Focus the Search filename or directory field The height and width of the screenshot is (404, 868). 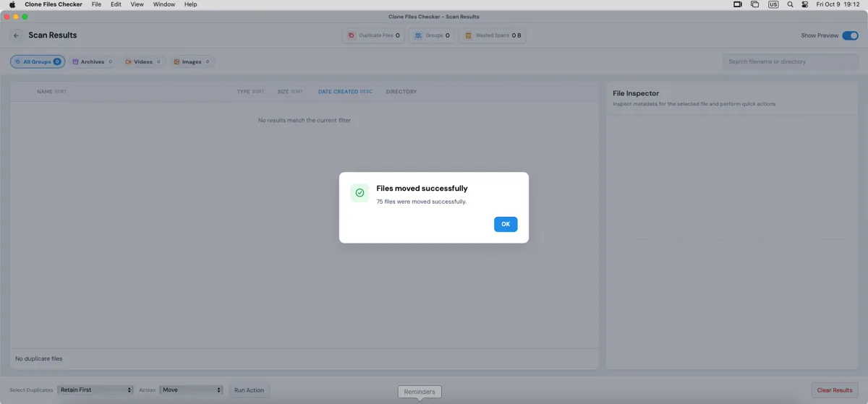coord(790,61)
